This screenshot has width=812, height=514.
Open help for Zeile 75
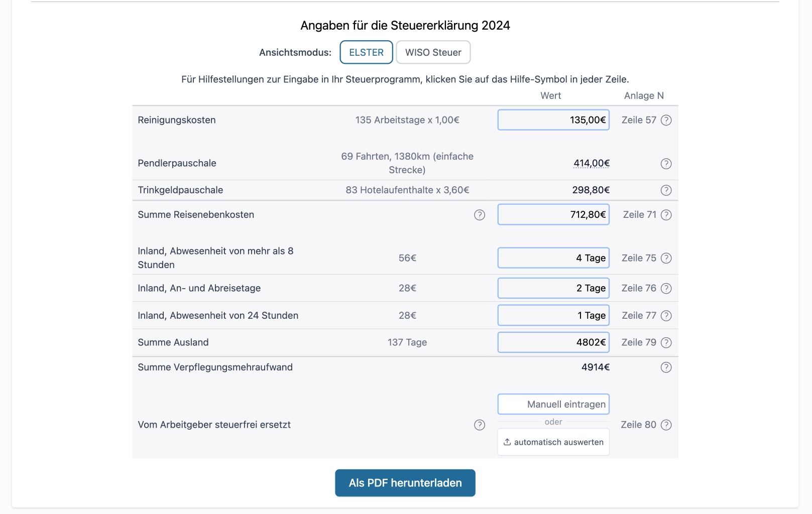coord(666,258)
